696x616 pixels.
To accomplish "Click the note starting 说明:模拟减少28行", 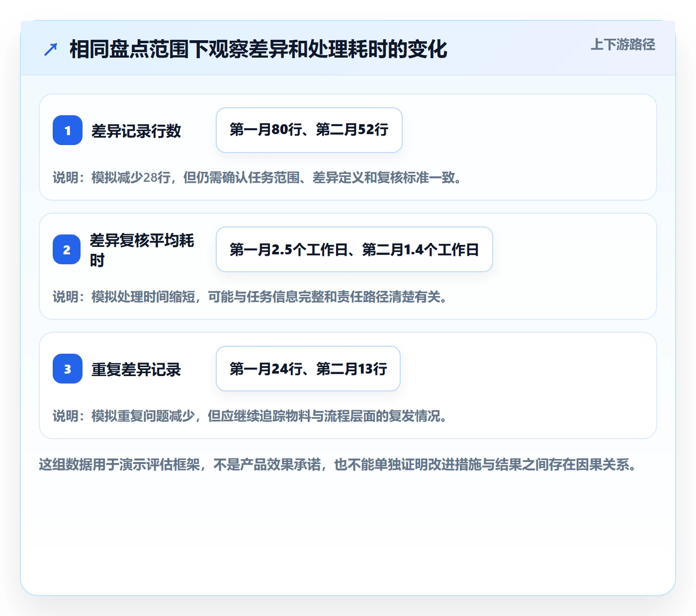I will point(258,177).
